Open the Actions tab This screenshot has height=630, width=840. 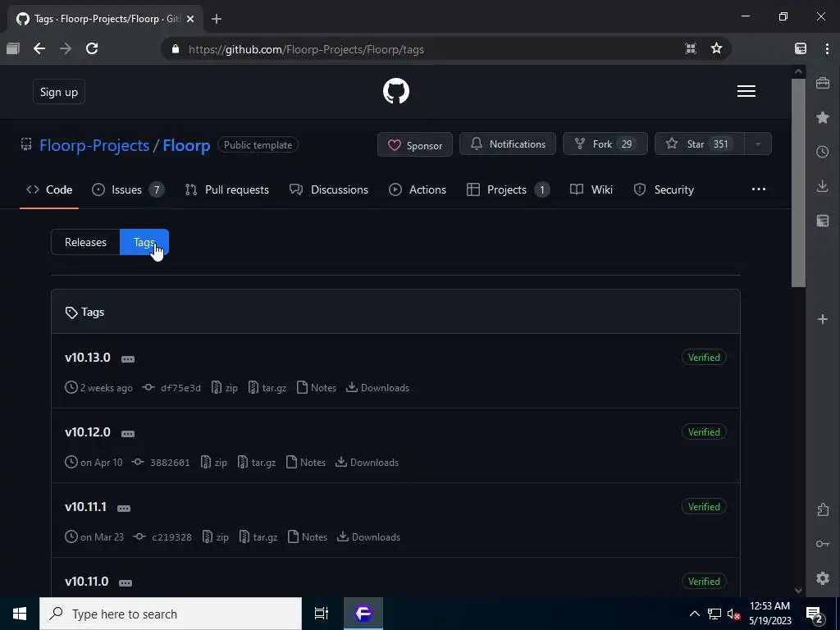click(x=418, y=189)
